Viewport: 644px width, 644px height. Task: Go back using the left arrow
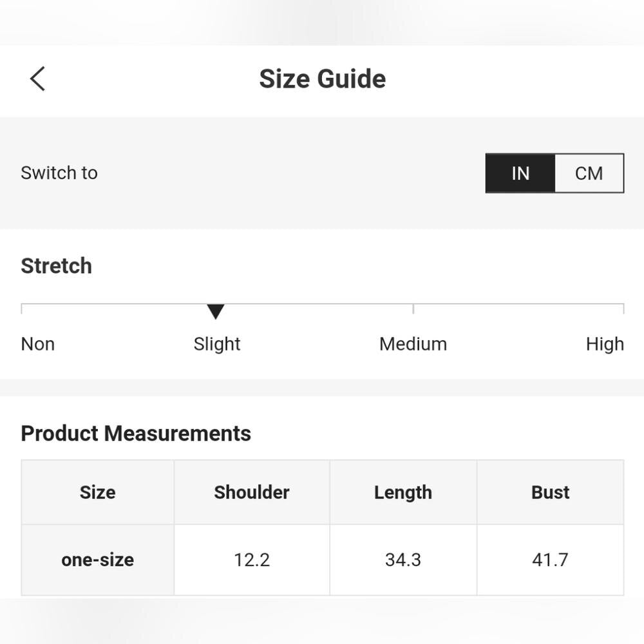coord(38,79)
